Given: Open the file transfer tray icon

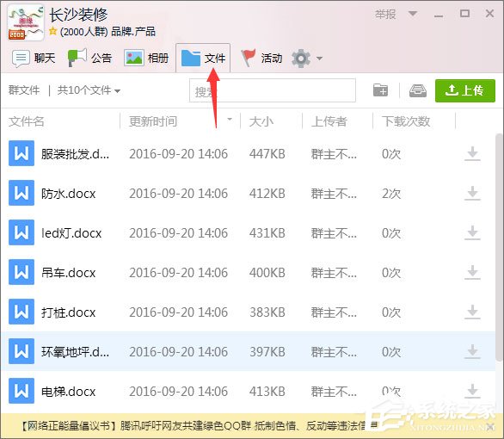Looking at the screenshot, I should (x=418, y=90).
